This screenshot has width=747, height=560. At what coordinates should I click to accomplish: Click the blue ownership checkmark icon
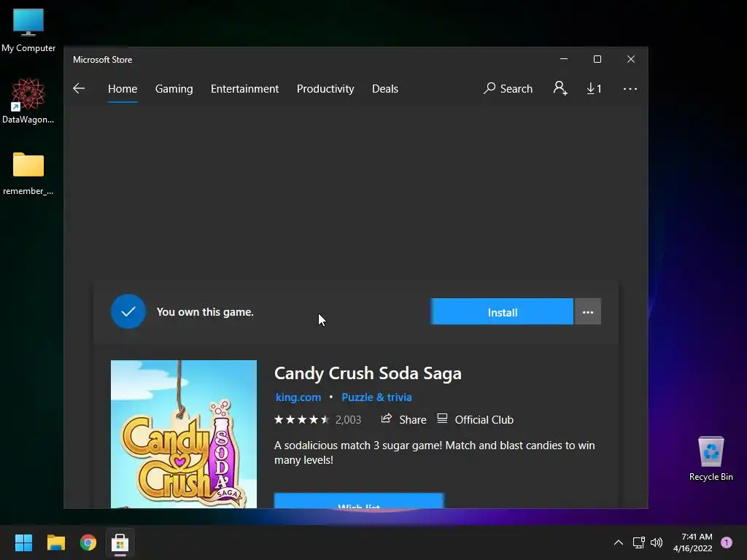coord(128,311)
